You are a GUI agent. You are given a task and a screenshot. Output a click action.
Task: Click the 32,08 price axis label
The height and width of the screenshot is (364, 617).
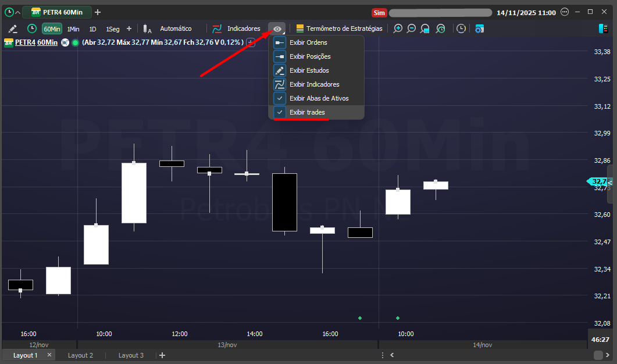click(602, 323)
